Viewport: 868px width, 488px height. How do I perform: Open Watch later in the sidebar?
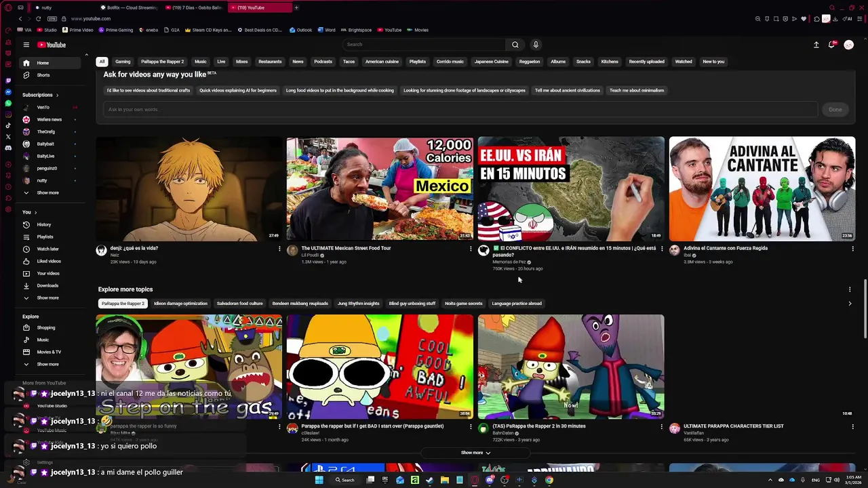[x=49, y=249]
